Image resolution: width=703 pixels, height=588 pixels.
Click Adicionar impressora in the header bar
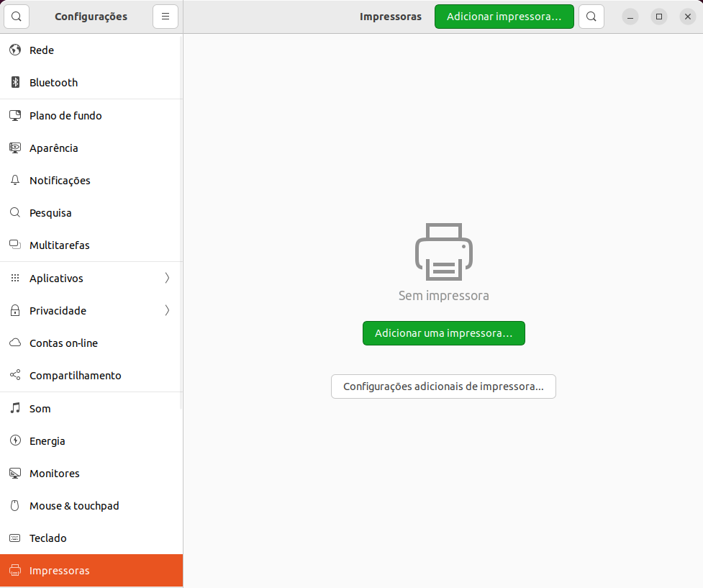pos(504,17)
